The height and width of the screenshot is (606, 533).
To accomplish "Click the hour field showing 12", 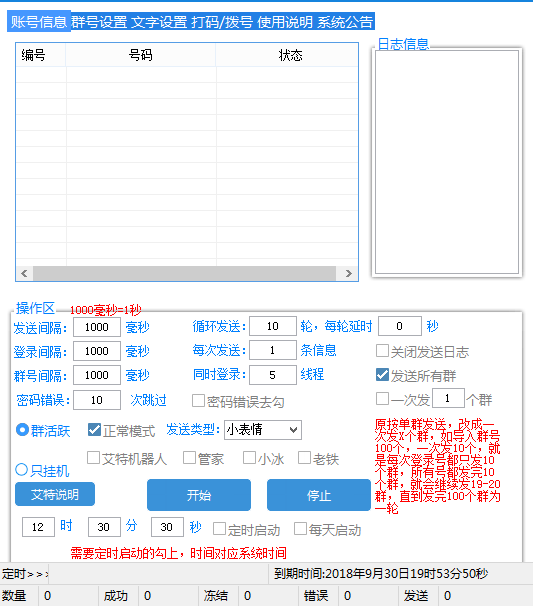I will 38,527.
